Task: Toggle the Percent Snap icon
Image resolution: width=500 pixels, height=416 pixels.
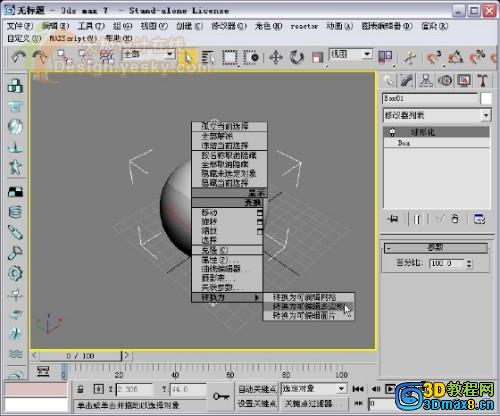Action: (x=477, y=57)
